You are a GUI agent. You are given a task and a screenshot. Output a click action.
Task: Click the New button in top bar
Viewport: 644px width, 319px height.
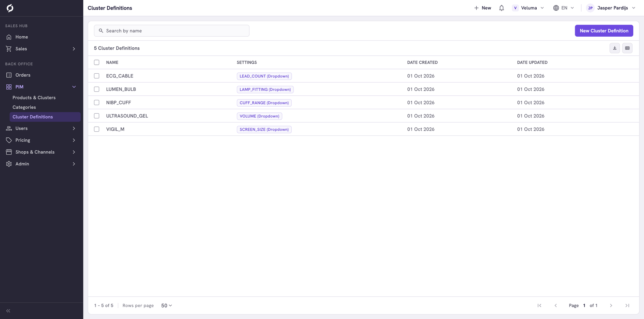[483, 8]
